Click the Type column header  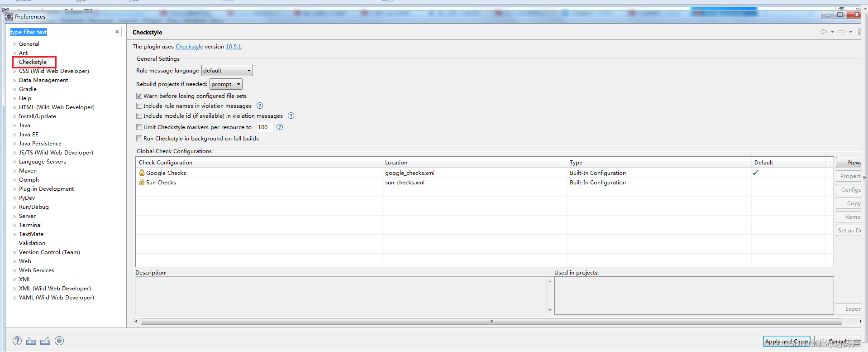pyautogui.click(x=659, y=162)
